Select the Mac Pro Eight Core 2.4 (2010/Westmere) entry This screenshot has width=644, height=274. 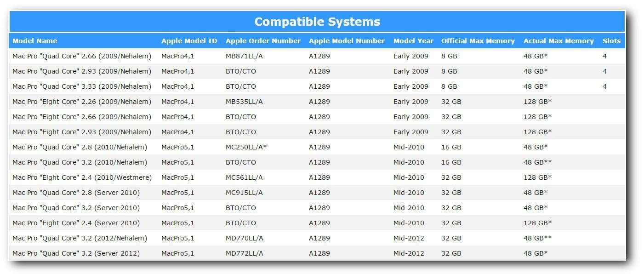(x=84, y=177)
